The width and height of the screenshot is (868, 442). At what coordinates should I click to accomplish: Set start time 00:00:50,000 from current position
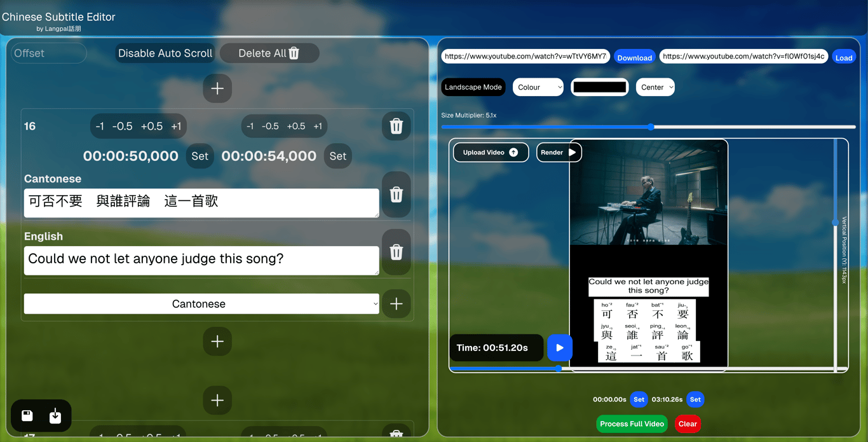point(200,156)
